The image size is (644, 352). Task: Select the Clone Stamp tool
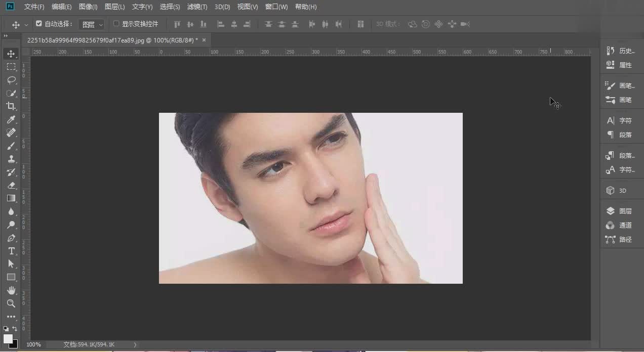coord(11,159)
